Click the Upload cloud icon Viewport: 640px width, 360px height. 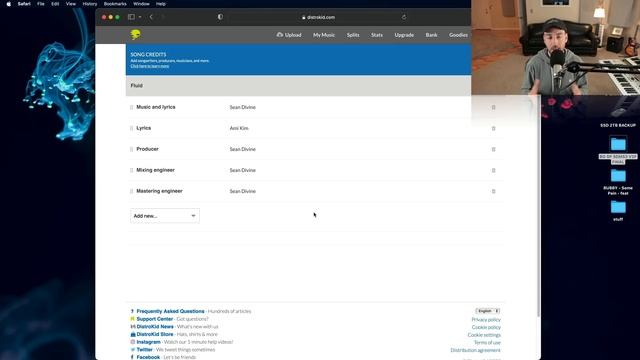(280, 35)
